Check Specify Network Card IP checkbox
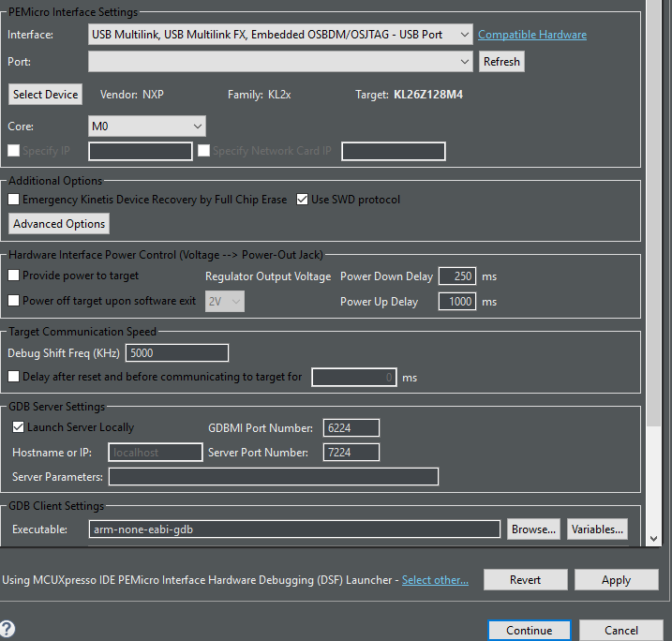672x641 pixels. tap(203, 150)
